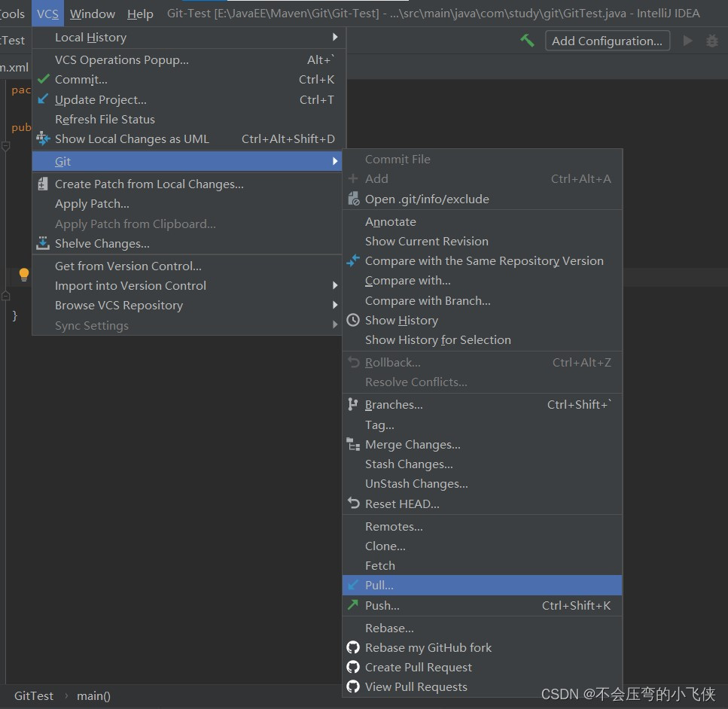728x709 pixels.
Task: Click the Reset HEAD arrow icon
Action: pos(353,504)
